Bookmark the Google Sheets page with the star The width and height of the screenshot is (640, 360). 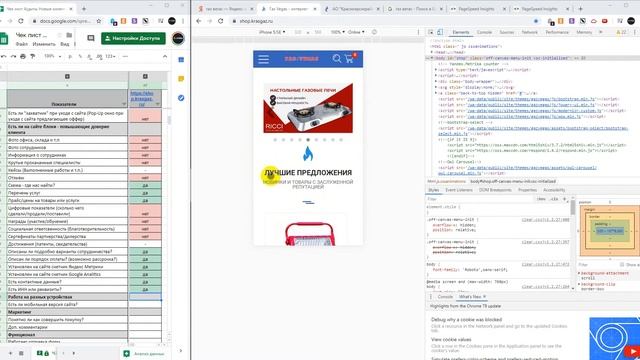pyautogui.click(x=98, y=21)
